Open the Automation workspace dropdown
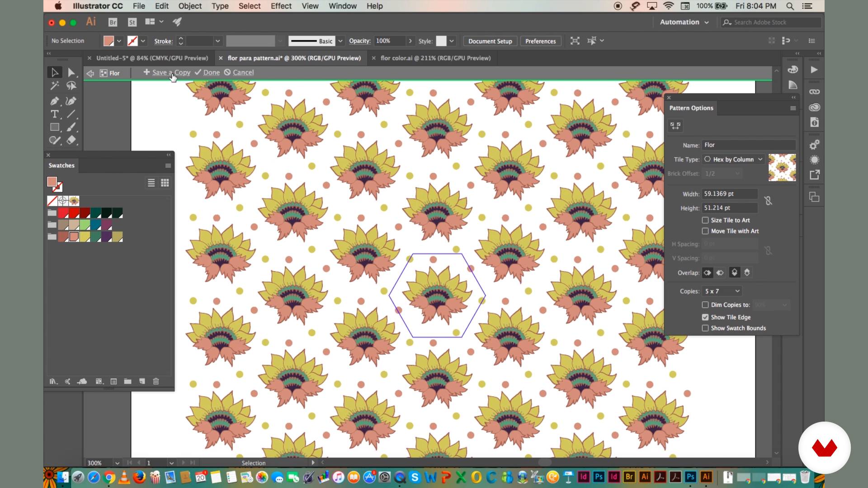 tap(684, 22)
